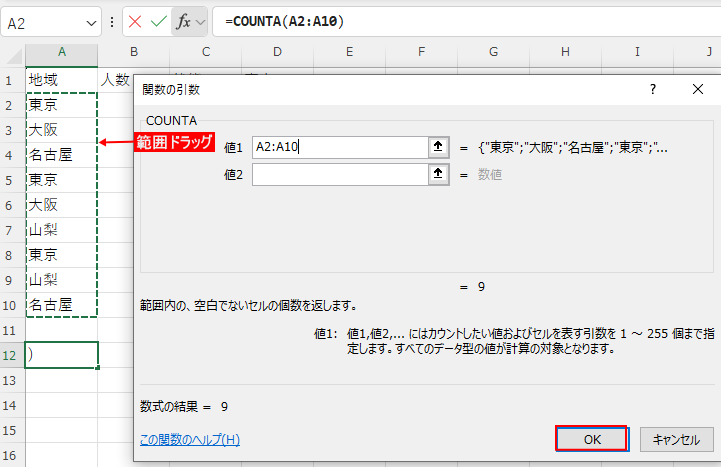This screenshot has height=467, width=721.
Task: Click the 値2 input field
Action: click(340, 175)
